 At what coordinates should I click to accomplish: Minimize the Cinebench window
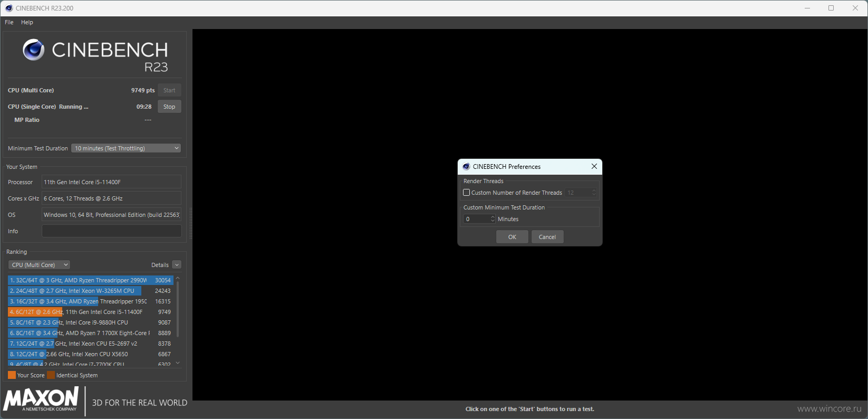point(807,8)
